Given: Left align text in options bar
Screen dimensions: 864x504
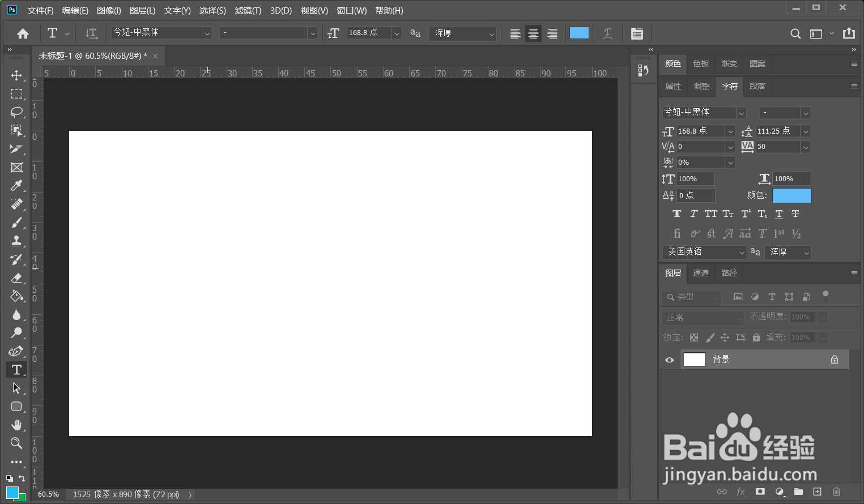Looking at the screenshot, I should tap(515, 33).
